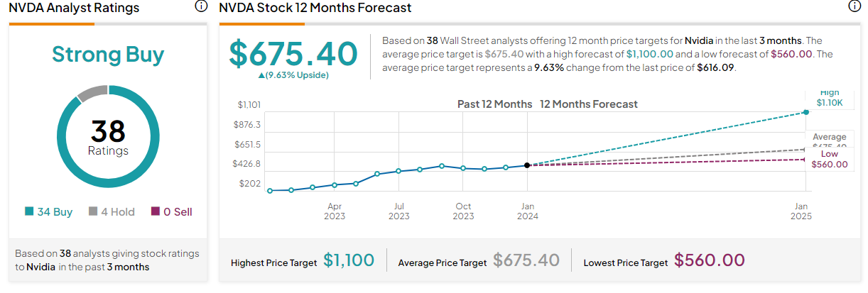Click the green upside triangle under $675.40
The image size is (868, 293).
[261, 75]
